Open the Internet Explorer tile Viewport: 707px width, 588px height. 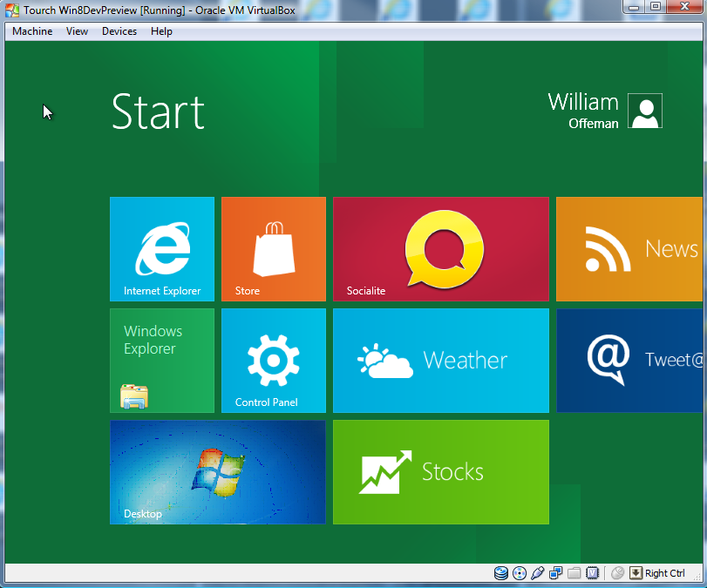point(162,249)
